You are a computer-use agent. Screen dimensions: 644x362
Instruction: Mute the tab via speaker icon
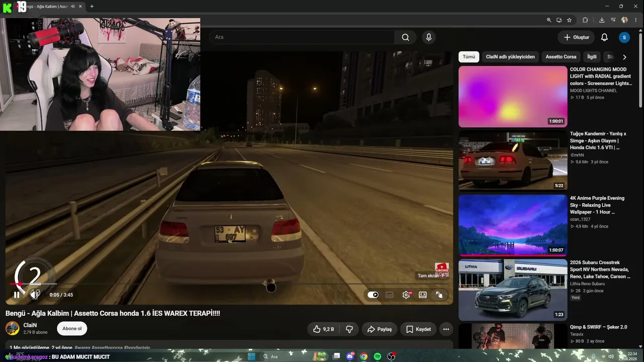(x=73, y=7)
